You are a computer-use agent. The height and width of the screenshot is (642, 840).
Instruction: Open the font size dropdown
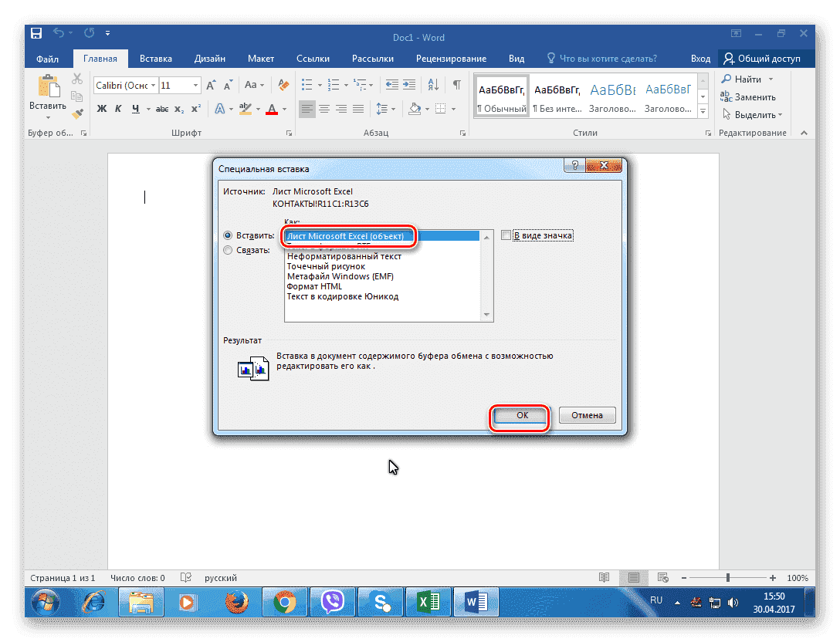(194, 85)
